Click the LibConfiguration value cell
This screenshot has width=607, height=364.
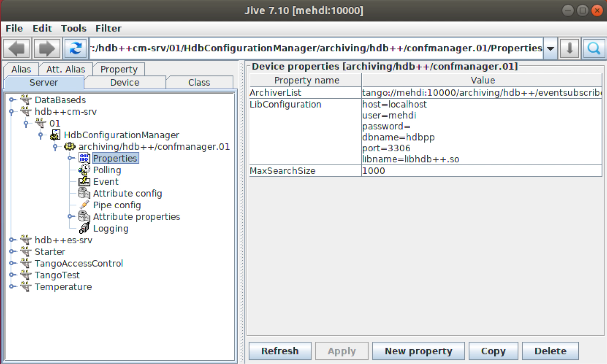(482, 131)
